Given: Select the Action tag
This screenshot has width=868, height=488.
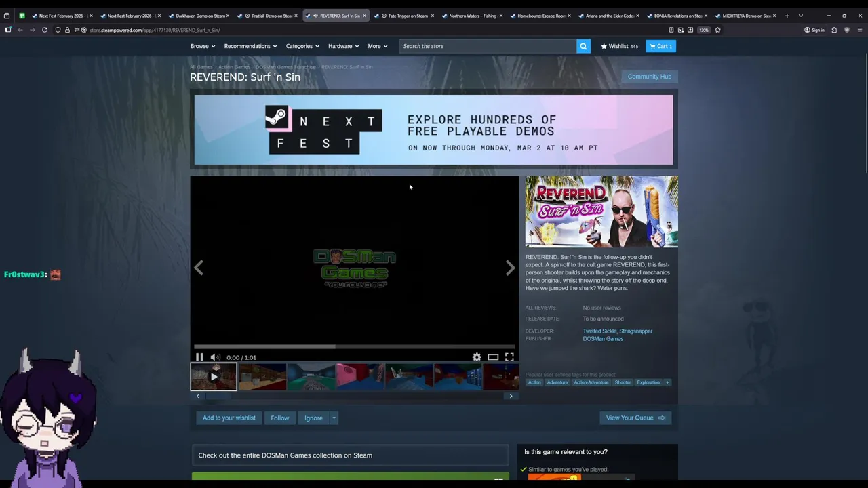Looking at the screenshot, I should pos(534,382).
